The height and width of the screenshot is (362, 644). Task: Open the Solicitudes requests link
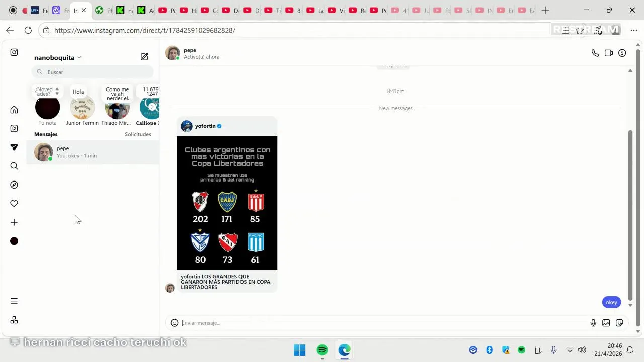pos(138,134)
